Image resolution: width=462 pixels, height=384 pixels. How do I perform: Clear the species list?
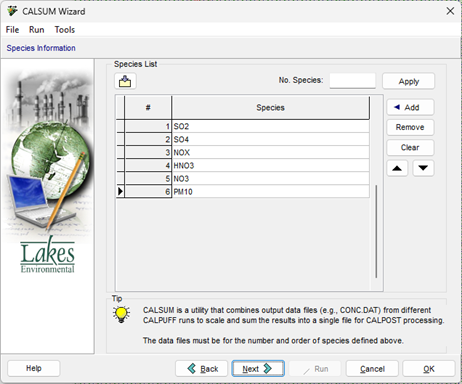tap(410, 147)
